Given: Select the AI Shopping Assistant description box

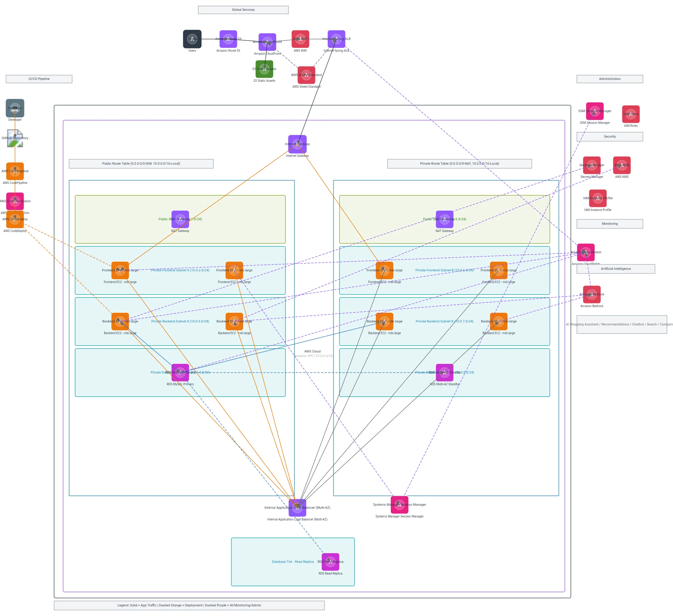Looking at the screenshot, I should (x=622, y=324).
